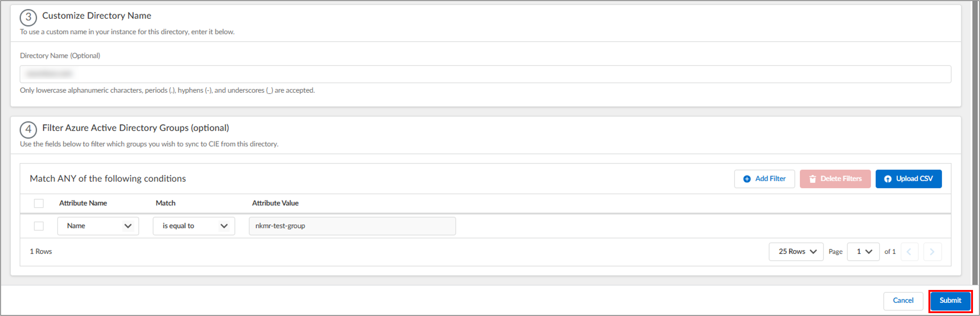This screenshot has height=316, width=980.
Task: Click the Attribute Name column header
Action: [x=83, y=203]
